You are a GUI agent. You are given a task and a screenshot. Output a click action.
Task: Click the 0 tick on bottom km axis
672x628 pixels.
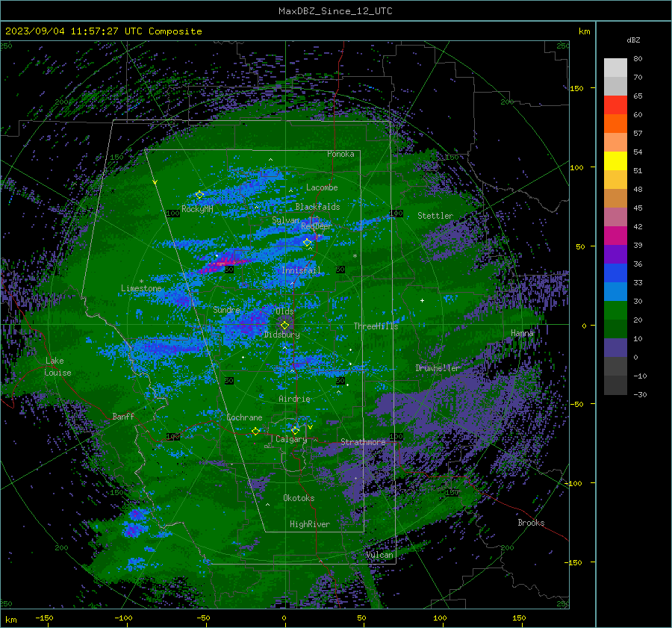pos(284,618)
